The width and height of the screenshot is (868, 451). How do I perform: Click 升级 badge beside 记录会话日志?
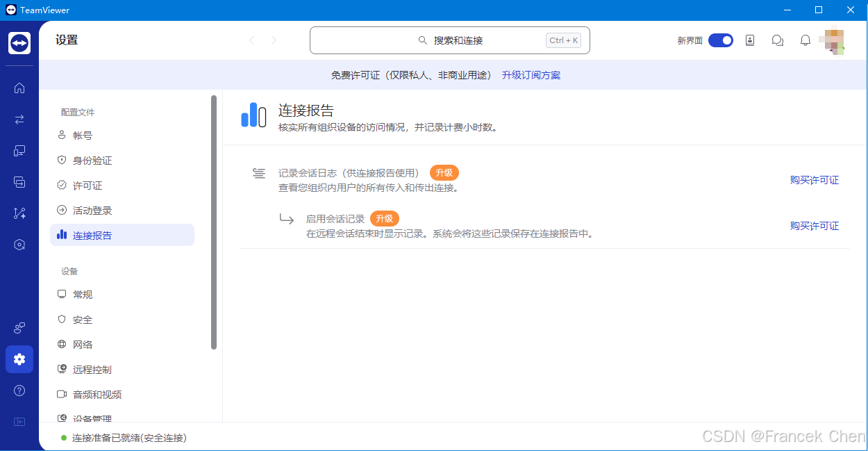coord(444,173)
